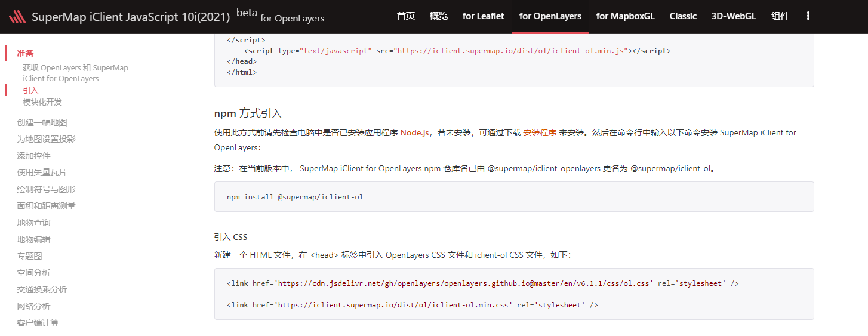Select the for OpenLayers tab

(x=550, y=16)
